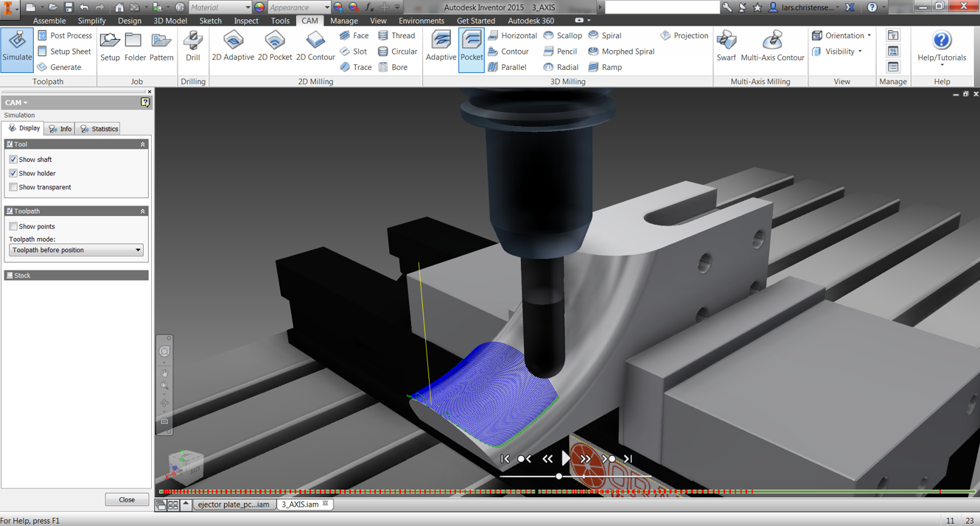This screenshot has height=526, width=980.
Task: Skip to the simulation end
Action: [x=628, y=459]
